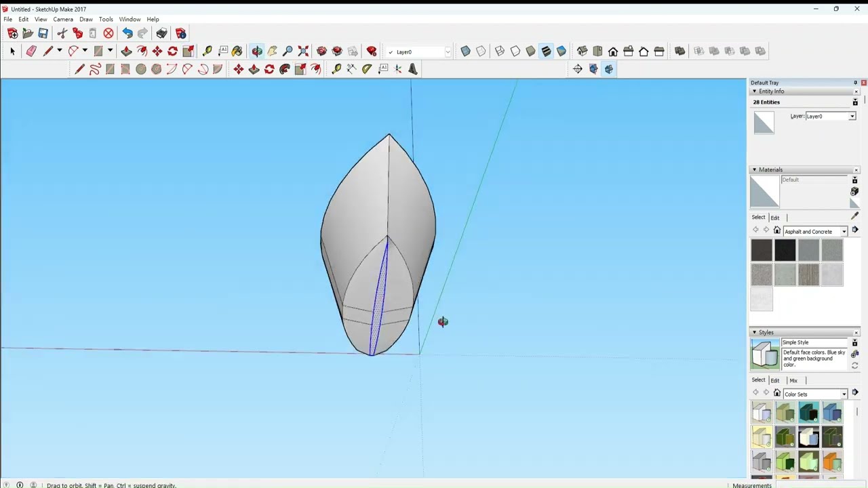
Task: Open Asphalt and Concrete materials dropdown
Action: (x=844, y=232)
